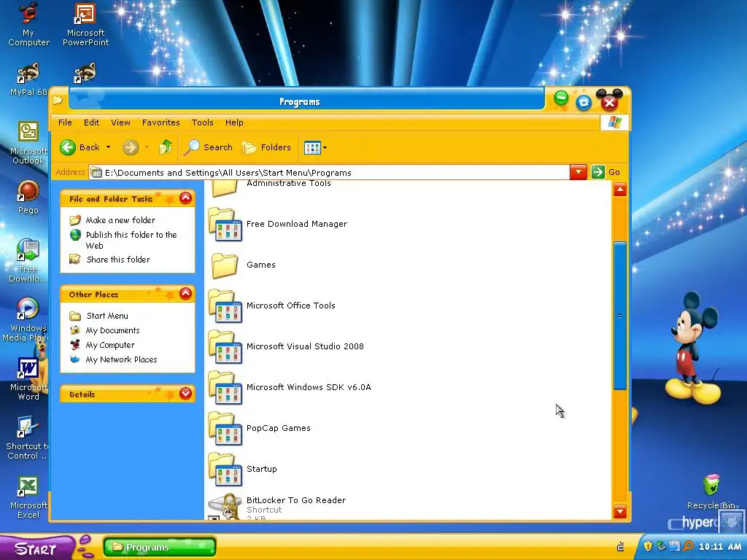Screen dimensions: 747x560
Task: Open the Back history dropdown arrow
Action: [108, 147]
